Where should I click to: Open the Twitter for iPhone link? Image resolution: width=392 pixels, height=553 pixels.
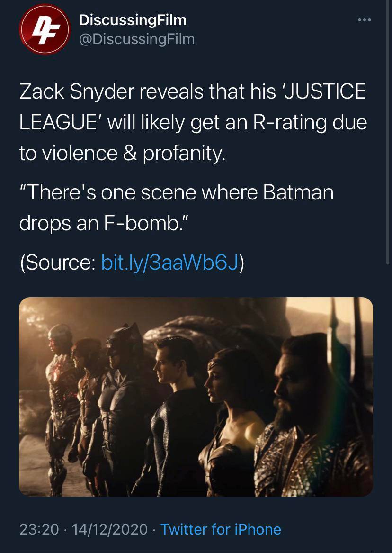tap(221, 529)
